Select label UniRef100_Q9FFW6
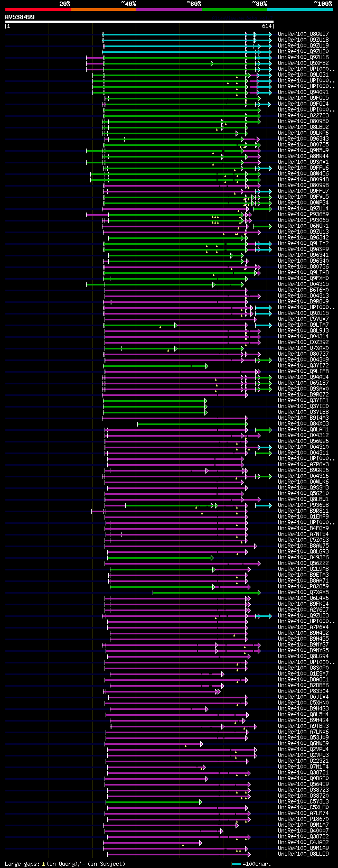This screenshot has width=338, height=868. (303, 168)
